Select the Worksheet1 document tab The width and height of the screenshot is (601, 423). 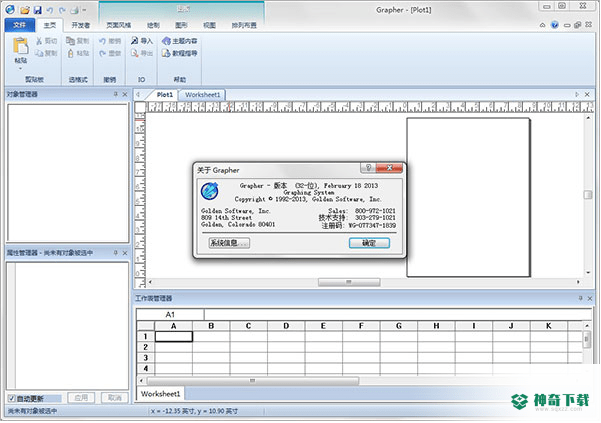click(x=203, y=95)
